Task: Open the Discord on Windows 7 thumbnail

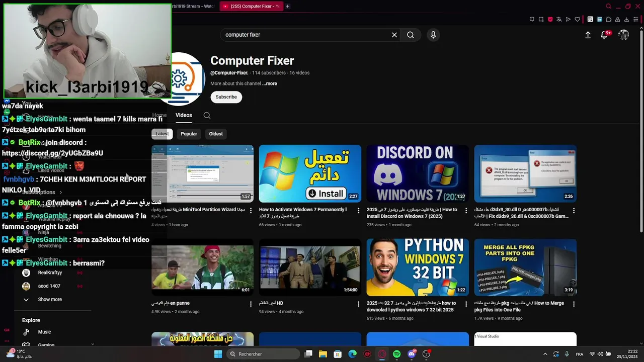Action: point(418,173)
